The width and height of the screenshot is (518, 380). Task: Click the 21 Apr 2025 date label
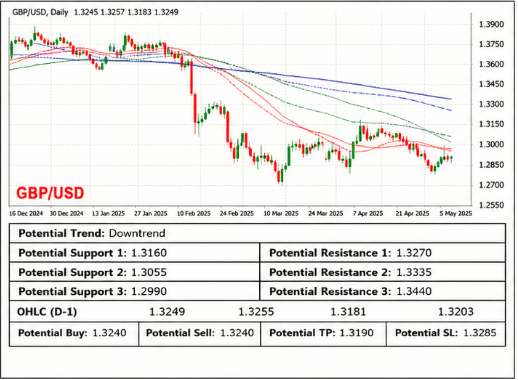(412, 213)
